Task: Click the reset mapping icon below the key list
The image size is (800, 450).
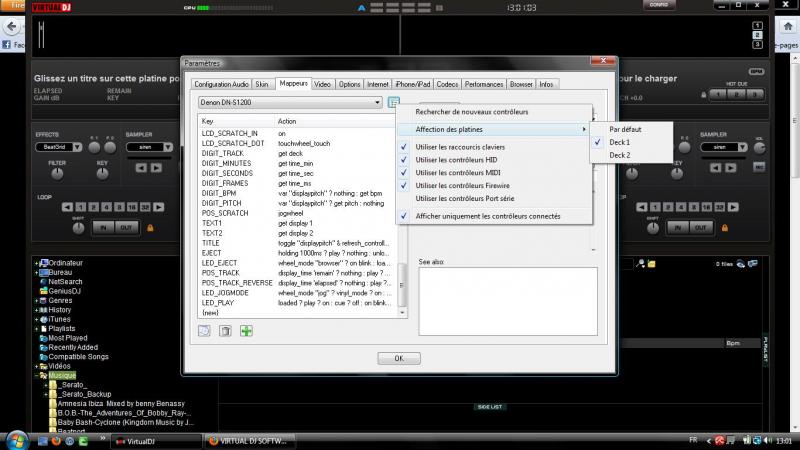Action: click(x=206, y=330)
